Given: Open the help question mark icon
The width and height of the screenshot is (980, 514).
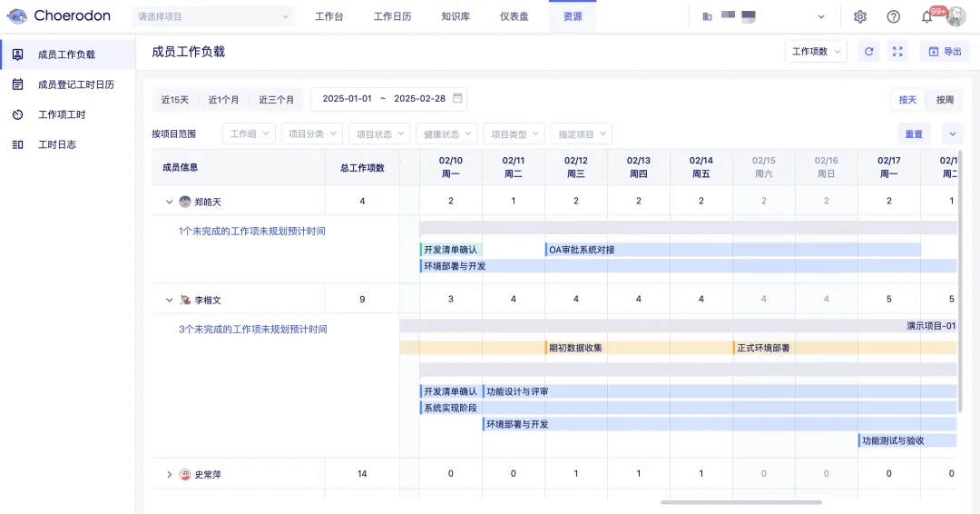Looking at the screenshot, I should pyautogui.click(x=893, y=17).
